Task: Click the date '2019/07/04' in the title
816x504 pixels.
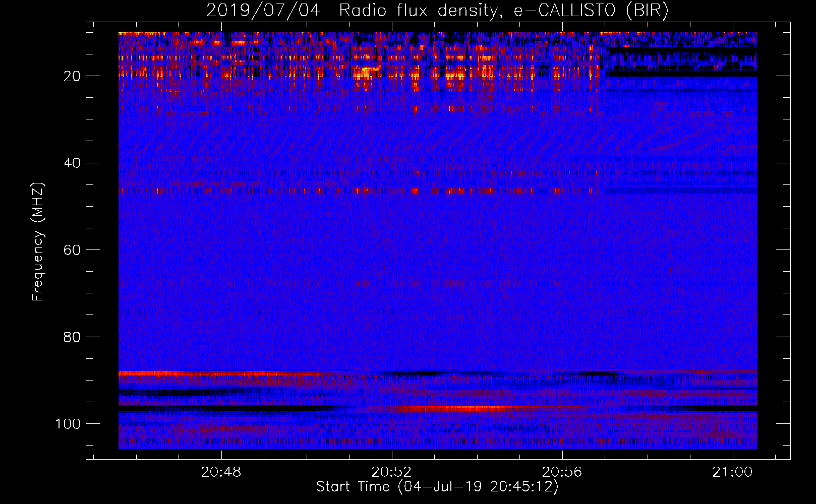Action: (263, 11)
